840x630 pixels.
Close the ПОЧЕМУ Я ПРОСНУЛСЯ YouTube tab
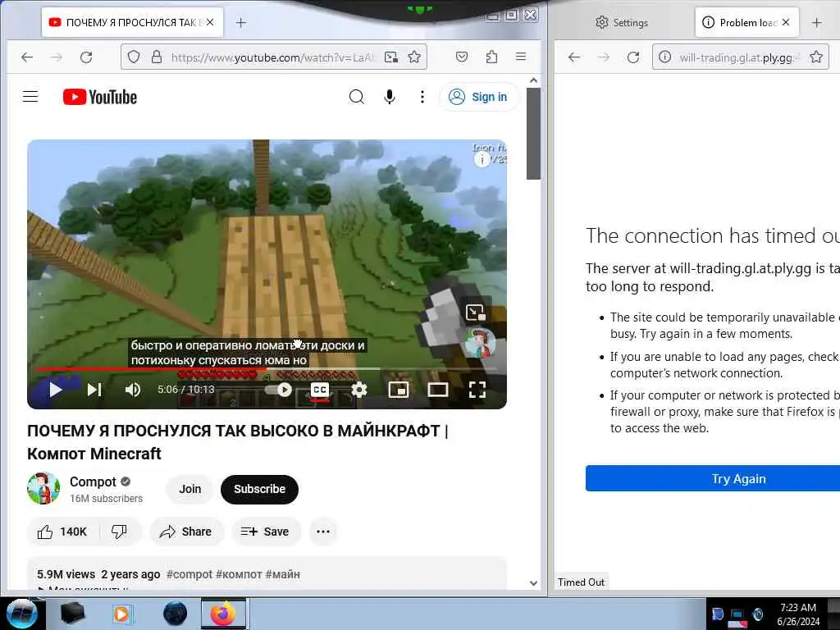210,22
